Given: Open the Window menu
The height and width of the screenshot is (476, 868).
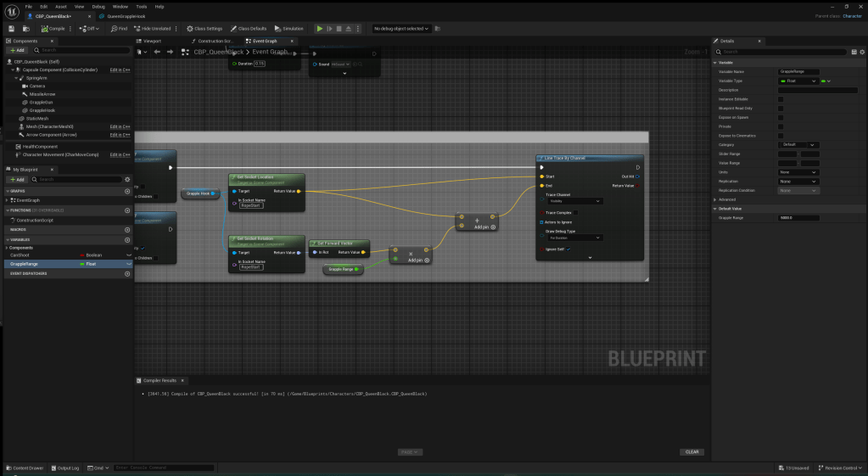Looking at the screenshot, I should [120, 6].
